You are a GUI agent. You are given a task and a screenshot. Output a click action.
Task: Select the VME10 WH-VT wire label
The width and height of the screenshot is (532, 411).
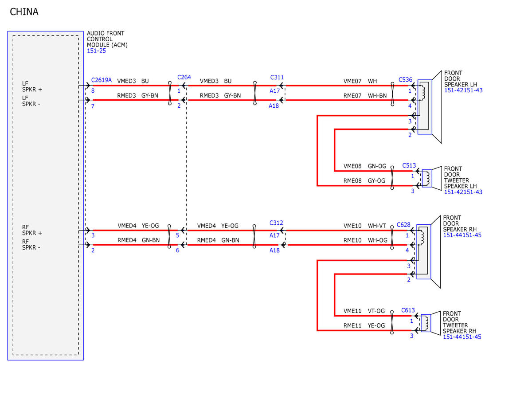364,226
